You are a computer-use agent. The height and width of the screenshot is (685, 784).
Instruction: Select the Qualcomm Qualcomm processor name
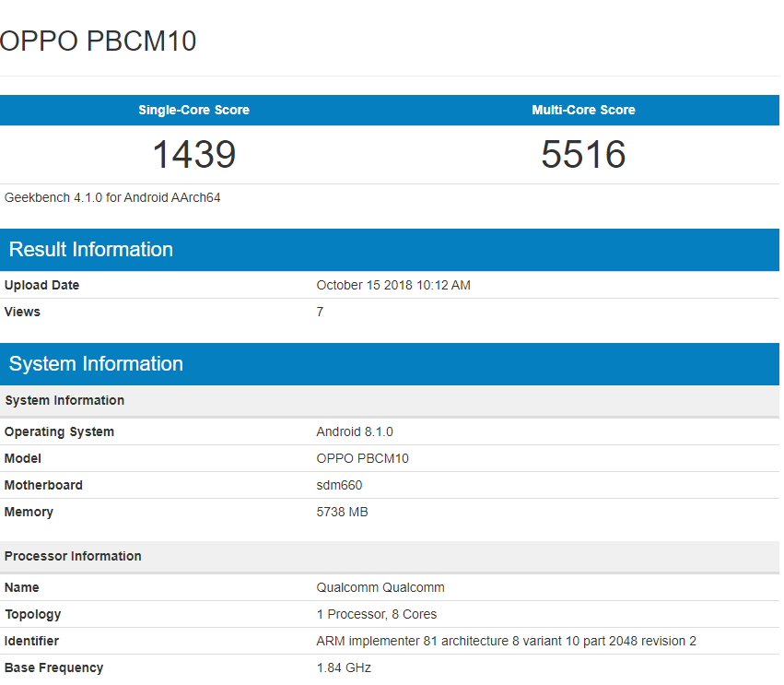point(380,587)
